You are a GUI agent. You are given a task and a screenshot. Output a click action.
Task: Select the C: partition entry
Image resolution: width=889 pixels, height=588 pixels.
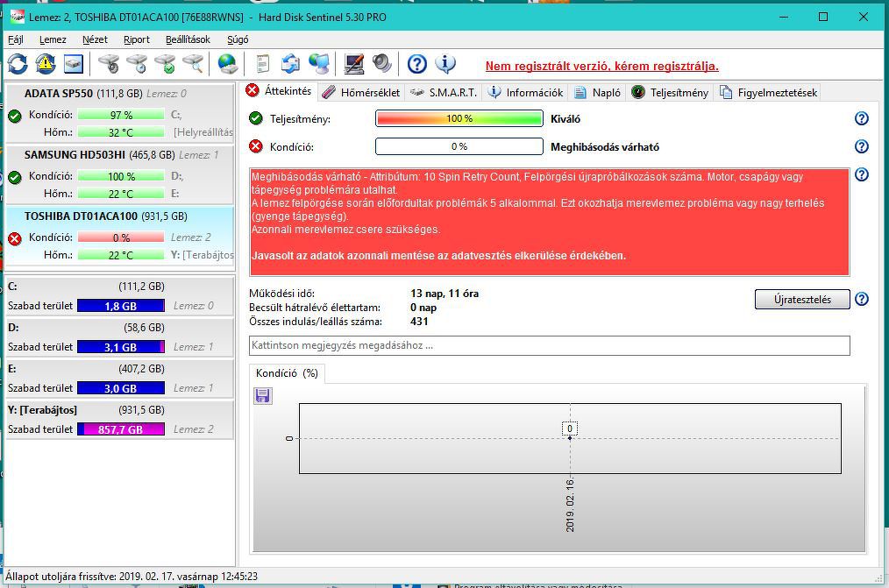click(x=119, y=295)
